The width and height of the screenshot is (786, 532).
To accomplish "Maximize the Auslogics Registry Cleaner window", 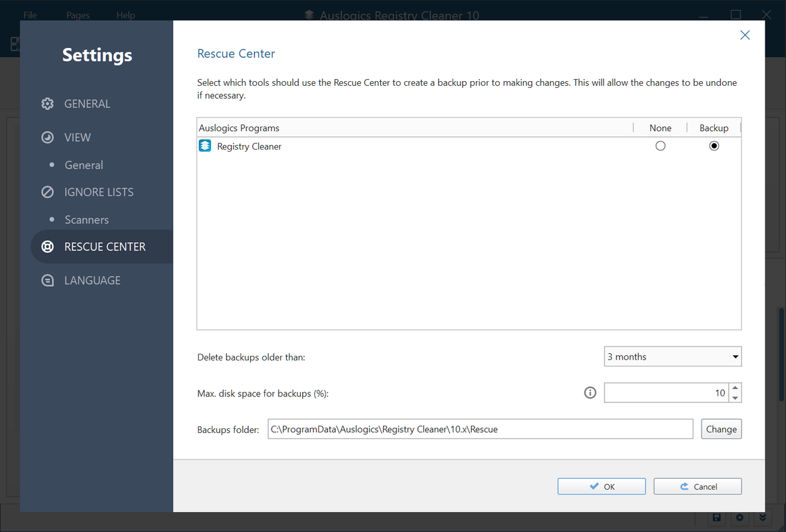I will tap(735, 15).
